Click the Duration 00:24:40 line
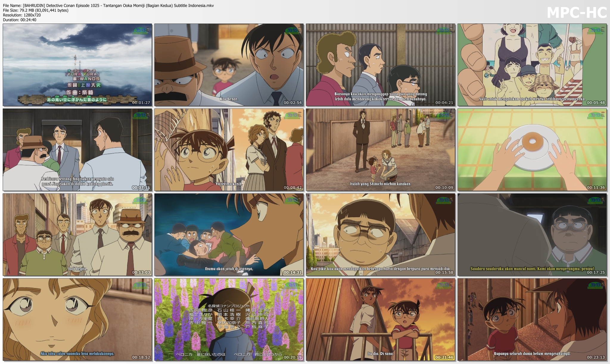Screen dimensions: 610x364 [20, 20]
